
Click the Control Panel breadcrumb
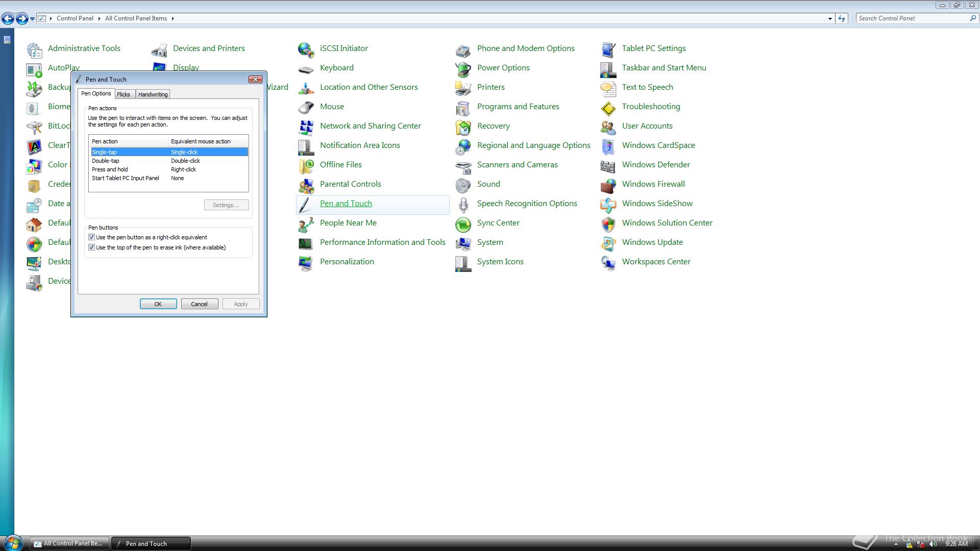(x=75, y=18)
